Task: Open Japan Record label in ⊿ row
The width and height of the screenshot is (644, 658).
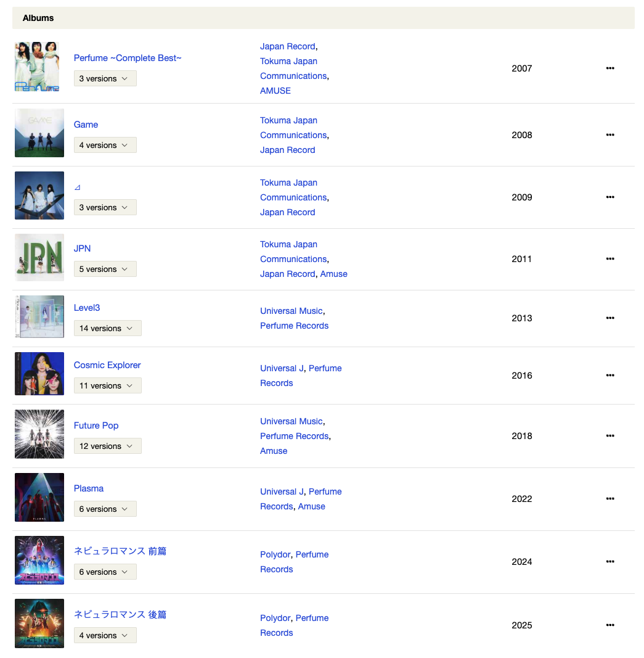Action: [288, 212]
